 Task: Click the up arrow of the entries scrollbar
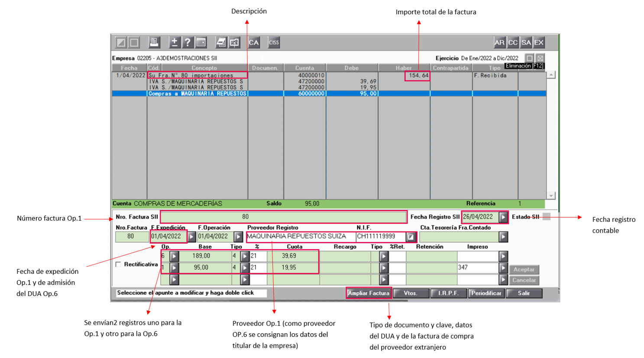pos(551,75)
